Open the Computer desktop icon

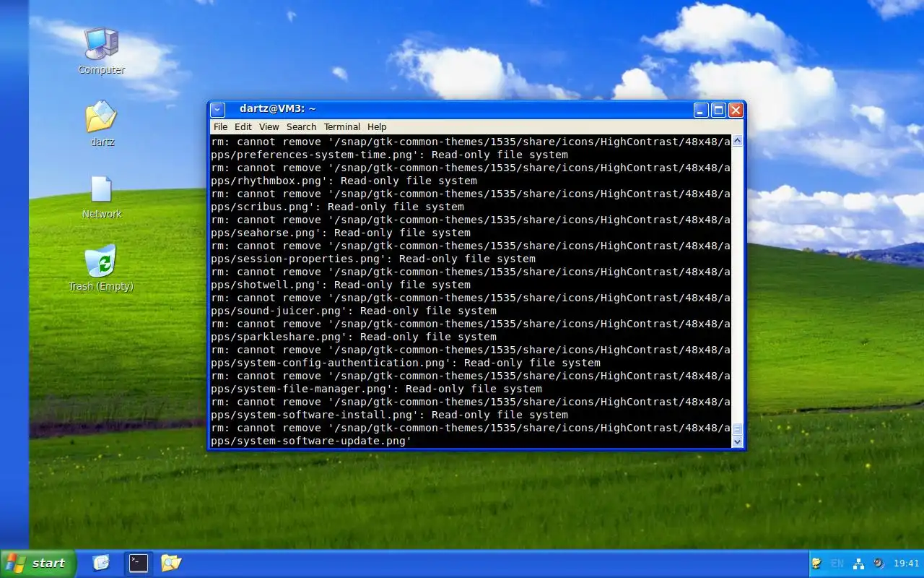101,51
